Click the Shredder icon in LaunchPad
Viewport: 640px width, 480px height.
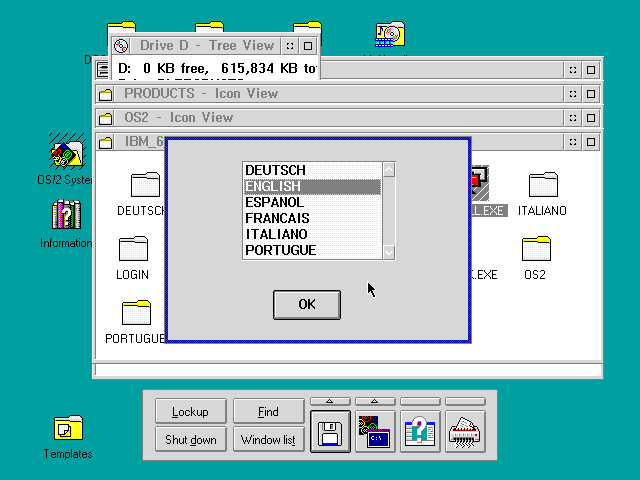pos(465,432)
